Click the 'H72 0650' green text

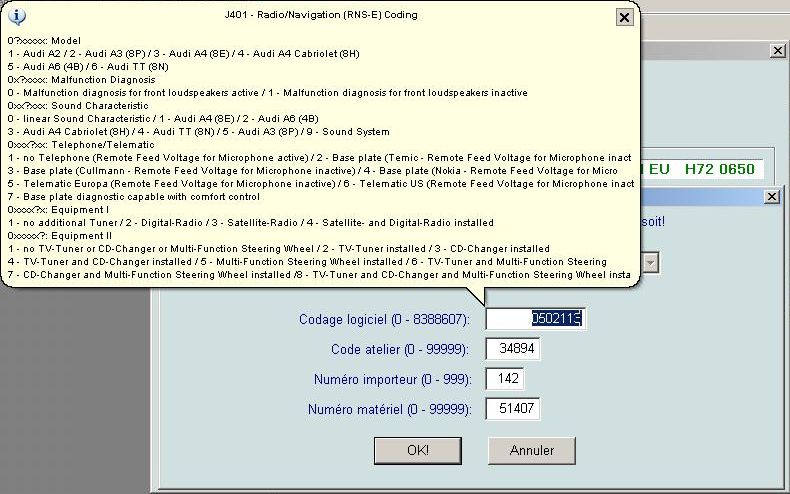coord(719,169)
